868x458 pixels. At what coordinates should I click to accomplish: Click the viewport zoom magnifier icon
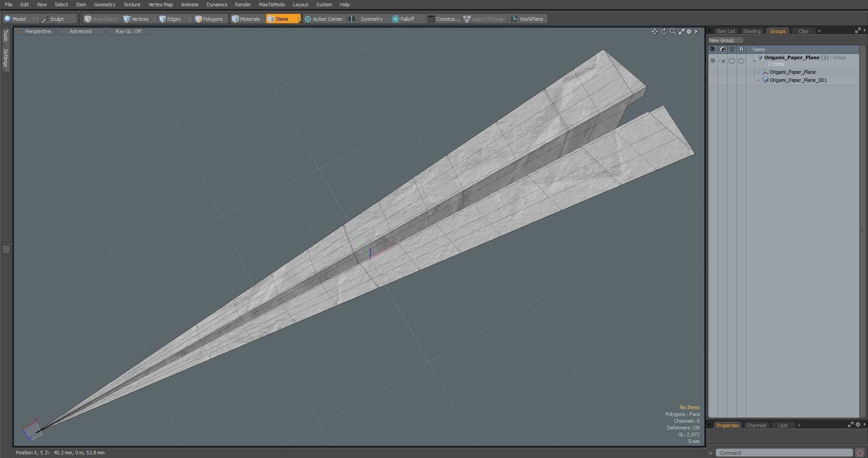click(673, 32)
